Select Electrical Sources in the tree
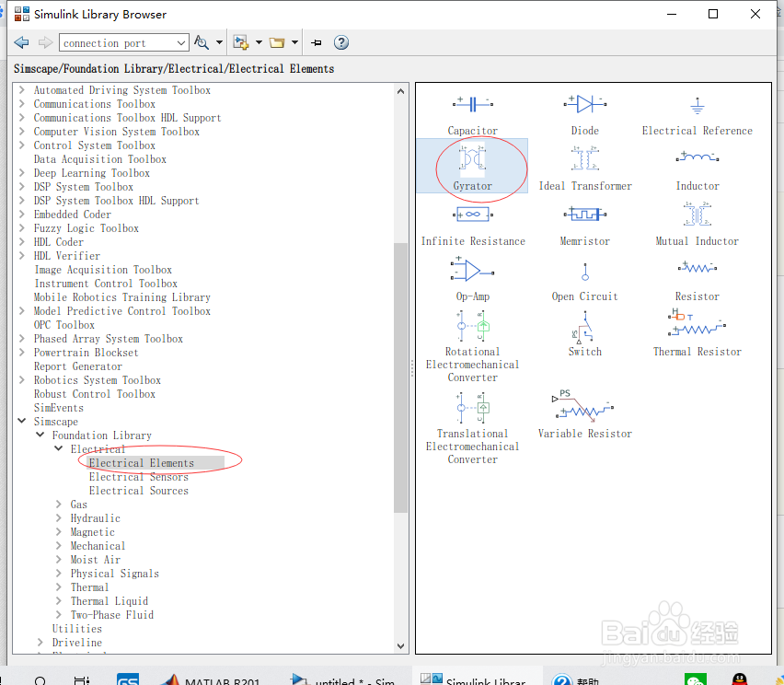The image size is (784, 685). point(139,491)
